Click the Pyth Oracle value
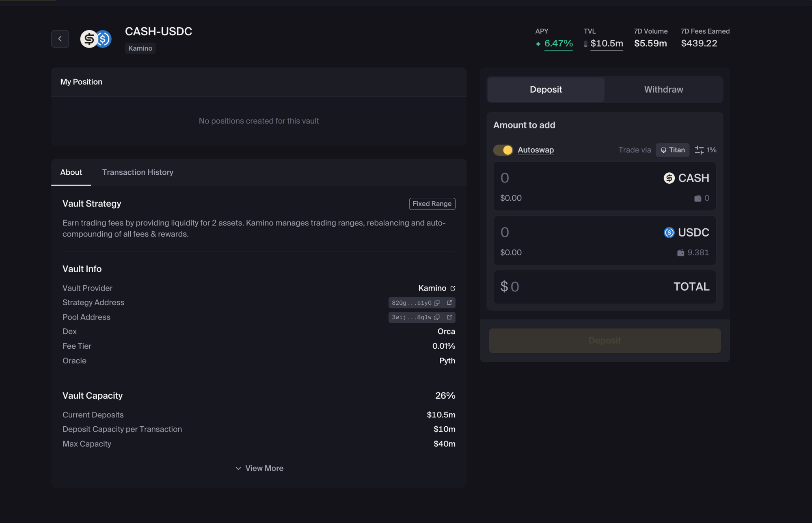The width and height of the screenshot is (812, 523). pyautogui.click(x=447, y=361)
